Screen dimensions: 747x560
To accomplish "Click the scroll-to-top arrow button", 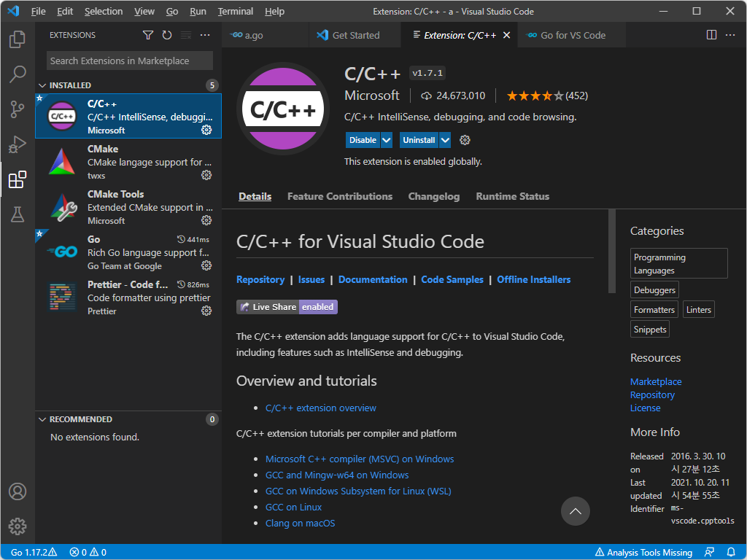I will 576,511.
